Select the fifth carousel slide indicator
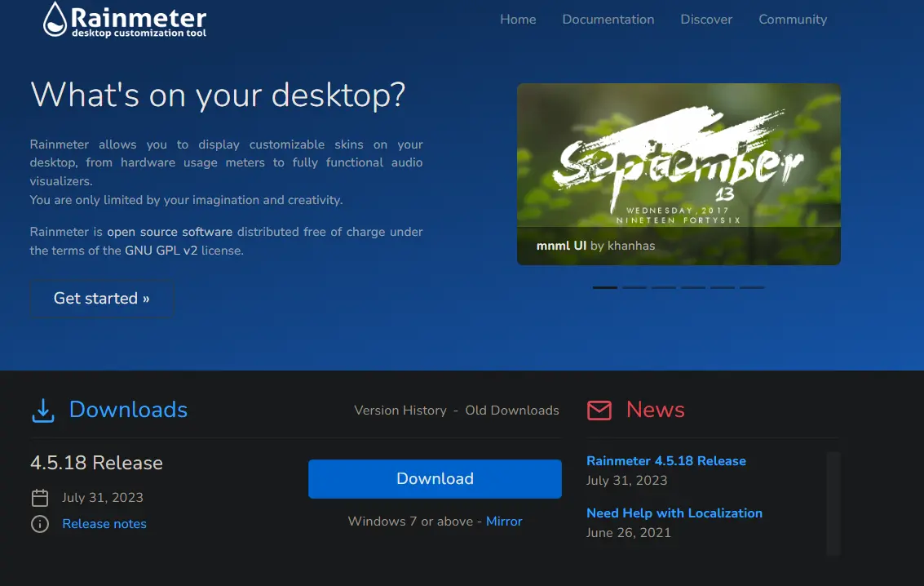Screen dimensions: 924x586 [723, 287]
